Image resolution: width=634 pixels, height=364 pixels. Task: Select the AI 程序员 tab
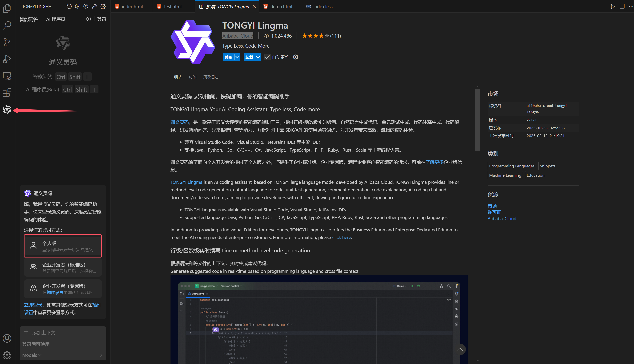click(x=55, y=19)
